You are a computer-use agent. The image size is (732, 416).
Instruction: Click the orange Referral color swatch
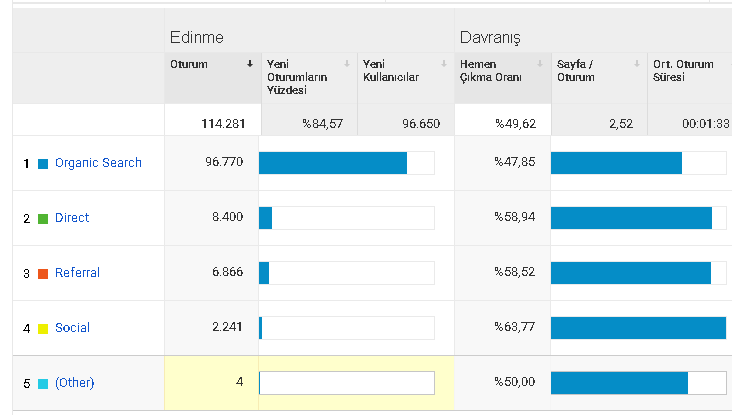(x=43, y=274)
